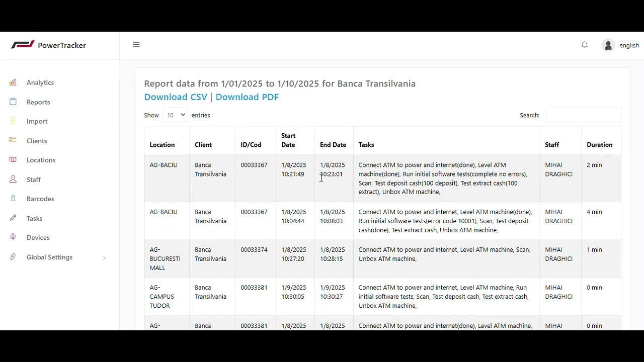The height and width of the screenshot is (362, 644).
Task: Open the english language user menu
Action: pos(629,45)
